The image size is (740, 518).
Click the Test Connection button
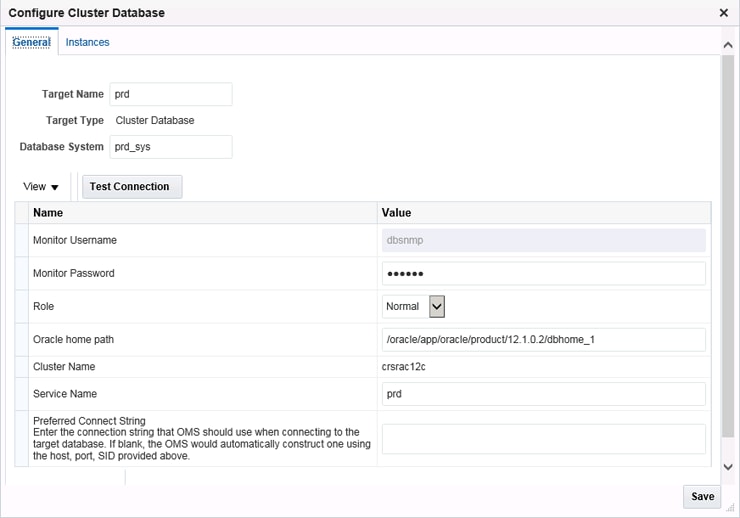[130, 187]
